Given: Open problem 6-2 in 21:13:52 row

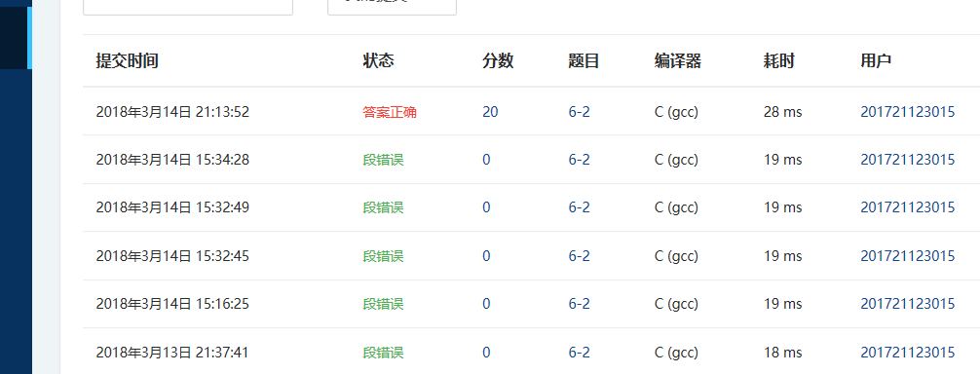Looking at the screenshot, I should tap(579, 112).
